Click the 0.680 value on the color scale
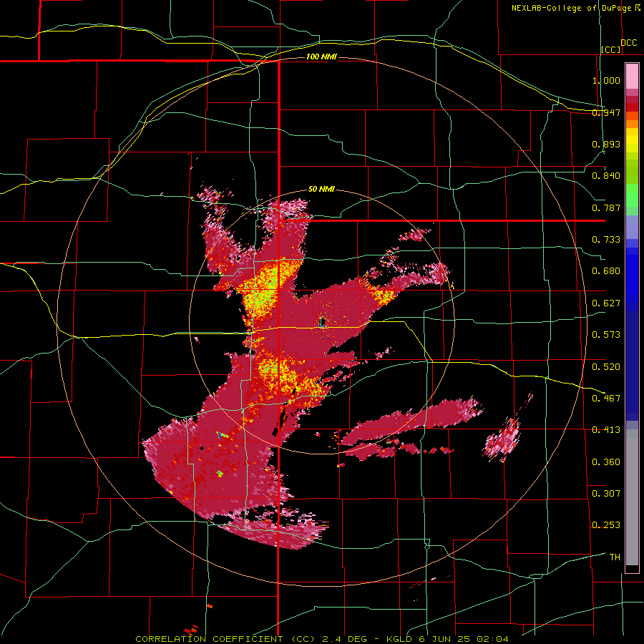This screenshot has width=644, height=644. 606,271
